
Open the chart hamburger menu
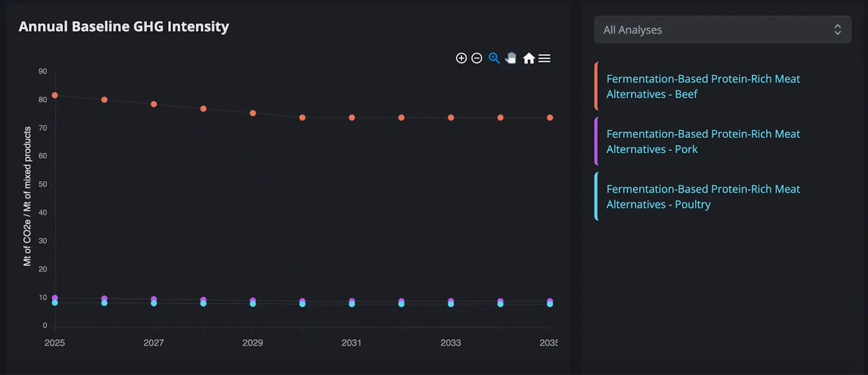tap(545, 58)
